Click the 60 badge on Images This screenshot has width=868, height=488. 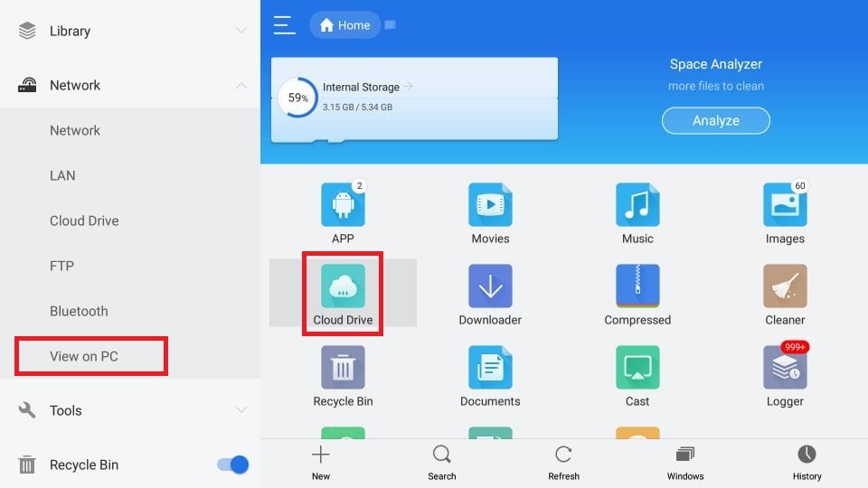tap(800, 186)
